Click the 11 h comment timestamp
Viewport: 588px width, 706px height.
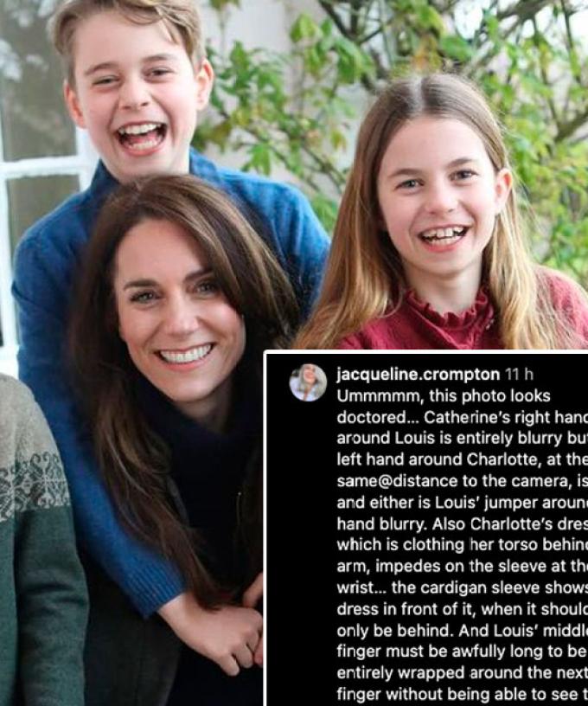coord(519,374)
